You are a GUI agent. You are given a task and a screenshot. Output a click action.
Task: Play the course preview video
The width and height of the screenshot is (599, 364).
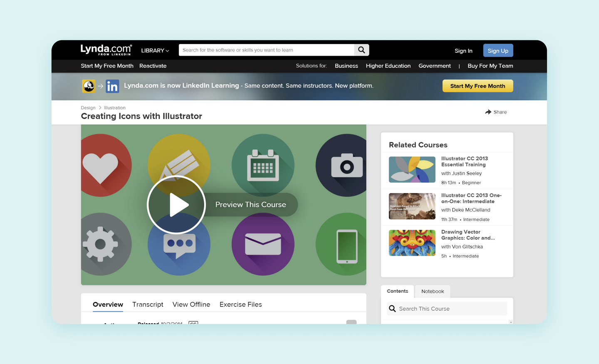176,205
